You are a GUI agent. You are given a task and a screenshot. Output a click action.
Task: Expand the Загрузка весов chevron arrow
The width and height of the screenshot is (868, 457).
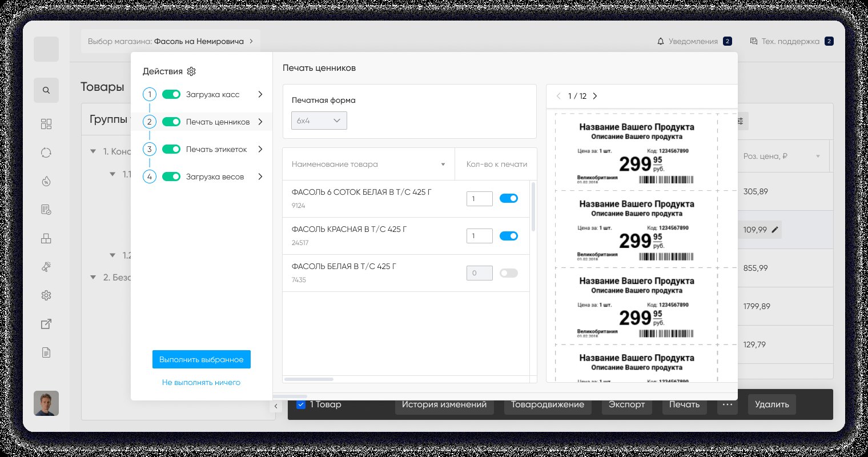[x=260, y=177]
